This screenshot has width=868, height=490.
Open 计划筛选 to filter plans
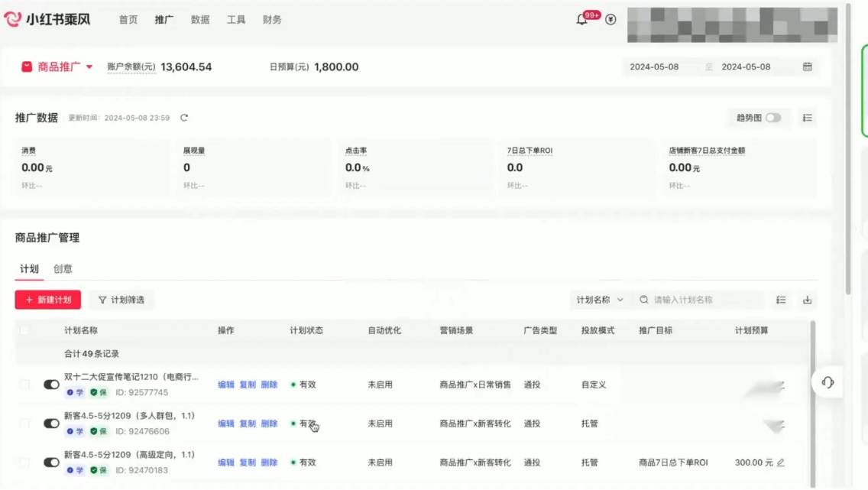click(x=121, y=300)
